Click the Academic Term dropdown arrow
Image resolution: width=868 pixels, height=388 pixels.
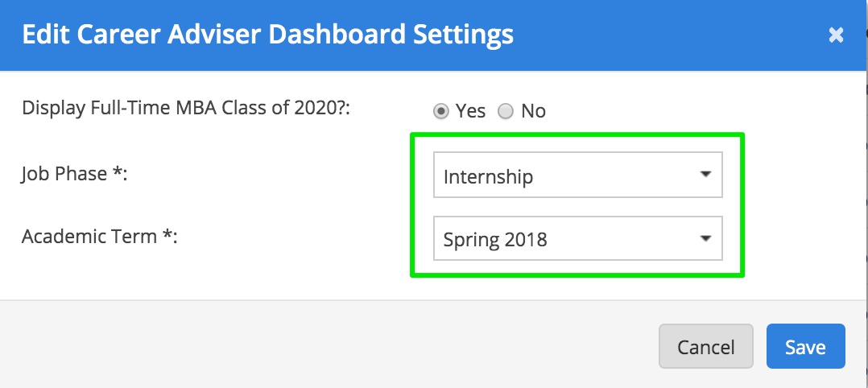click(x=705, y=238)
